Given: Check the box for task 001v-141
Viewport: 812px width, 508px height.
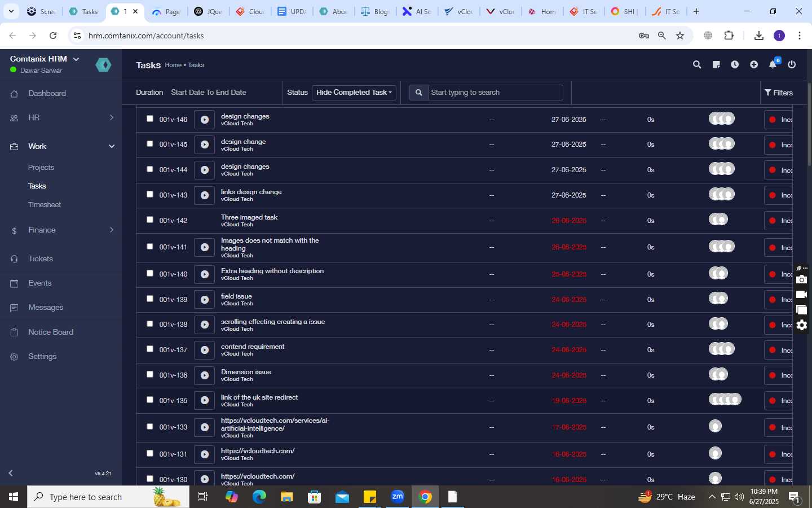Looking at the screenshot, I should point(150,247).
